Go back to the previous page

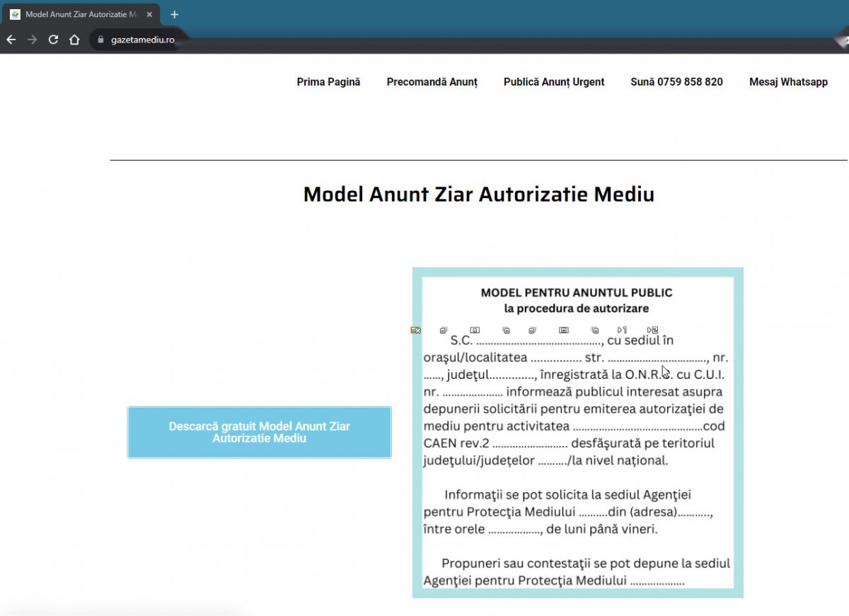point(11,40)
